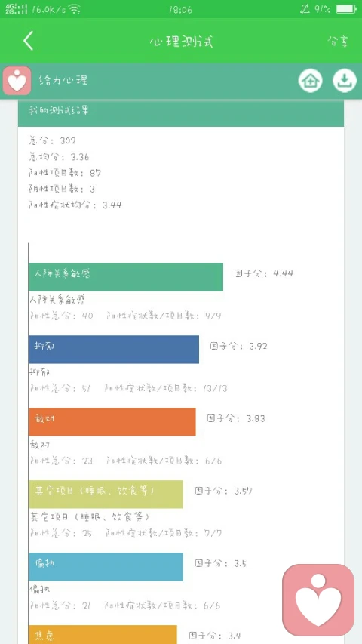Tap the pink 给力心理 heart logo
The width and height of the screenshot is (362, 644).
(17, 81)
